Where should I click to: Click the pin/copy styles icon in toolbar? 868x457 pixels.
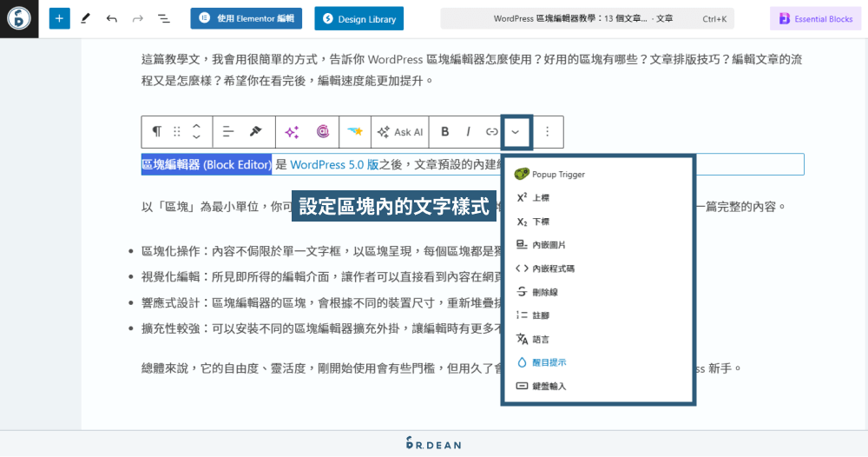[255, 131]
